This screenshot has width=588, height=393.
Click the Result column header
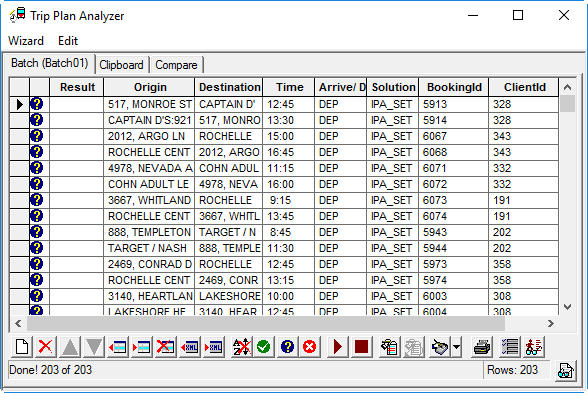point(77,87)
